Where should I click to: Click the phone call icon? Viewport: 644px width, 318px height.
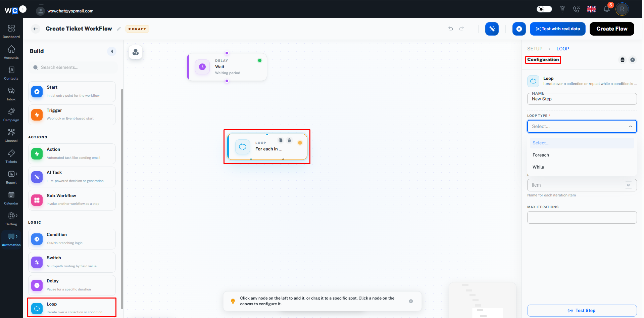coord(576,9)
